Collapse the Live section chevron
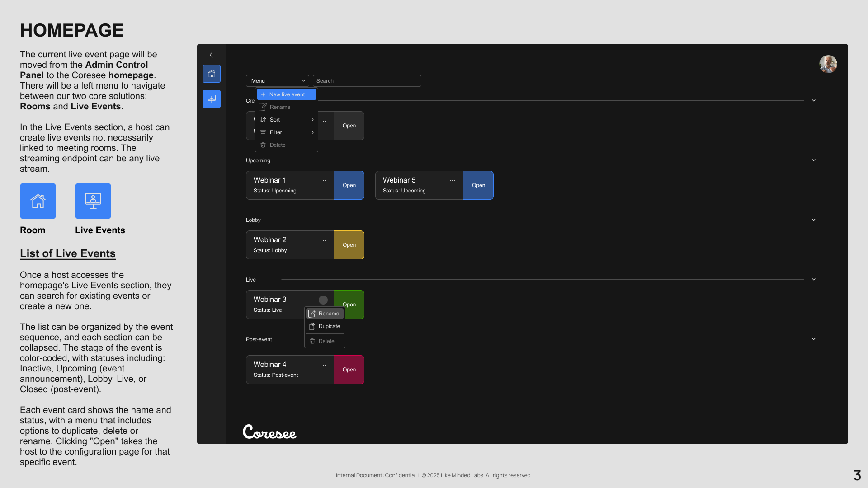The height and width of the screenshot is (488, 868). point(814,280)
